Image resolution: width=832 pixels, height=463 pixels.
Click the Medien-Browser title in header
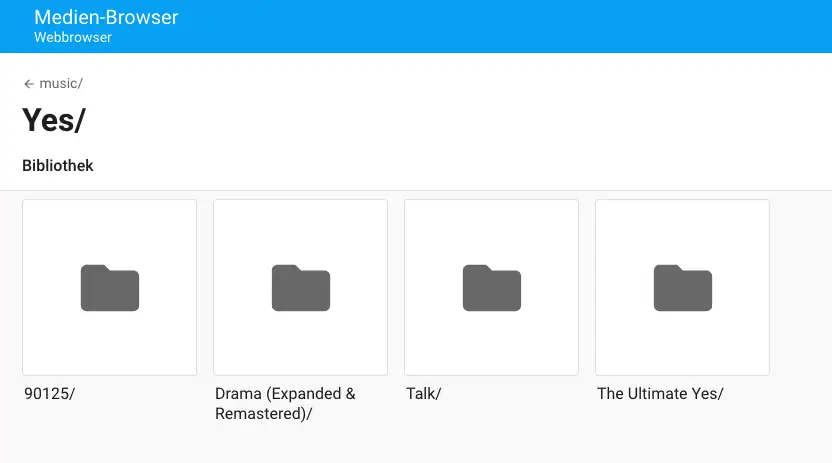click(106, 17)
